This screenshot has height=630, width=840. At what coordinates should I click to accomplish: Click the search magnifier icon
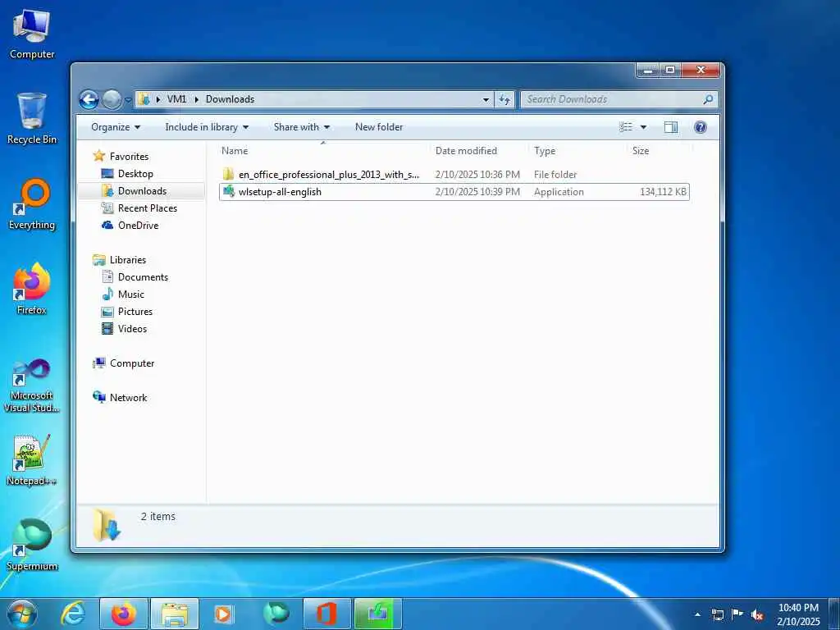708,99
